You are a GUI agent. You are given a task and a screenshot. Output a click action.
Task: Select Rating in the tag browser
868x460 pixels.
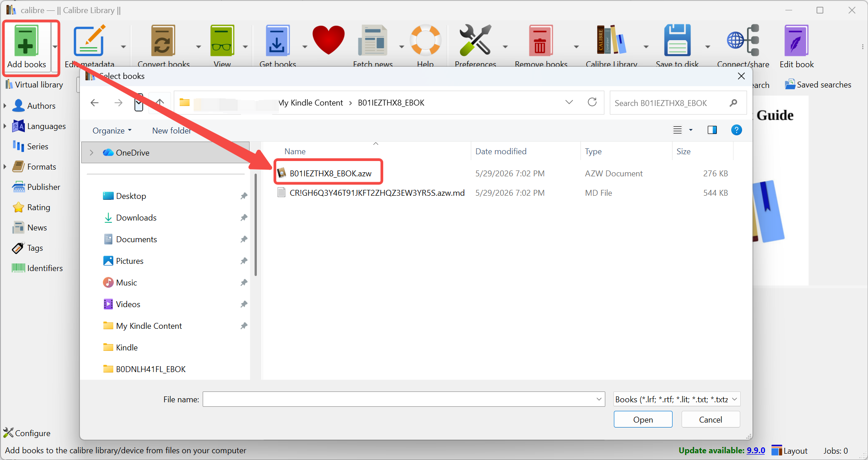(38, 207)
